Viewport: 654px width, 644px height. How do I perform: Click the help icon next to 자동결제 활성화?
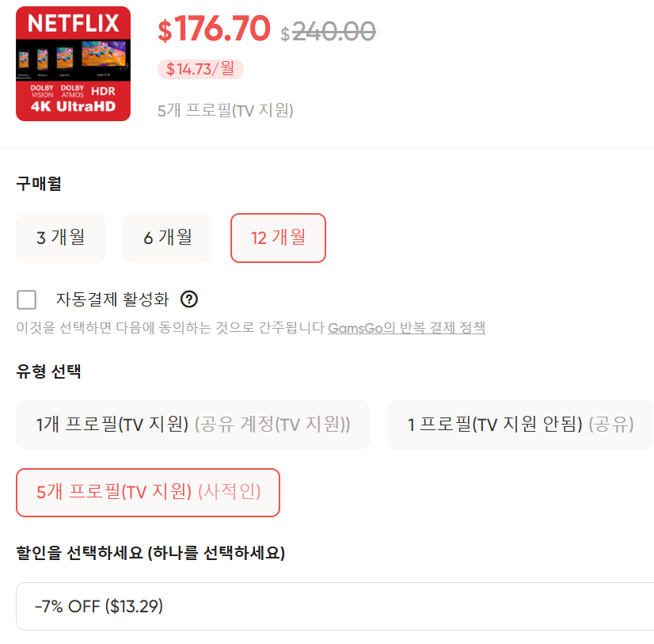(x=188, y=299)
